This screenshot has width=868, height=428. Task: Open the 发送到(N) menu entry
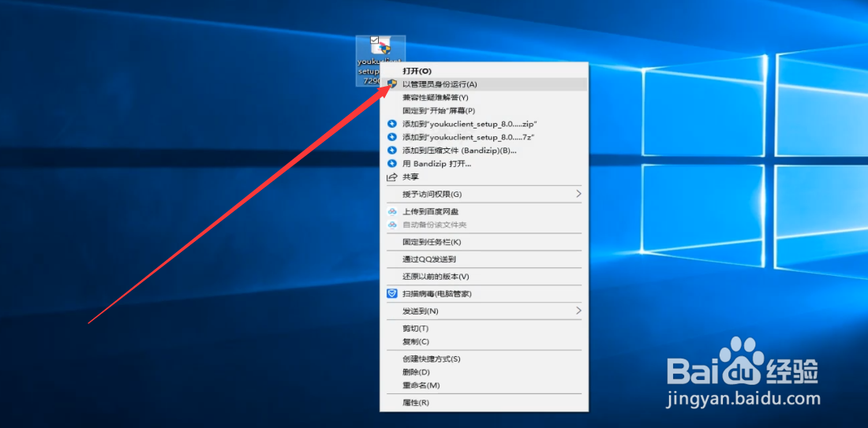483,311
